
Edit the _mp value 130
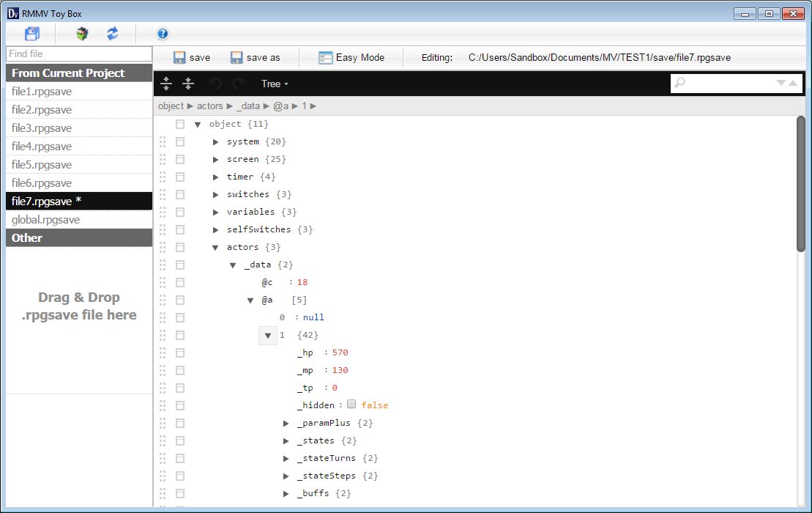(x=340, y=371)
